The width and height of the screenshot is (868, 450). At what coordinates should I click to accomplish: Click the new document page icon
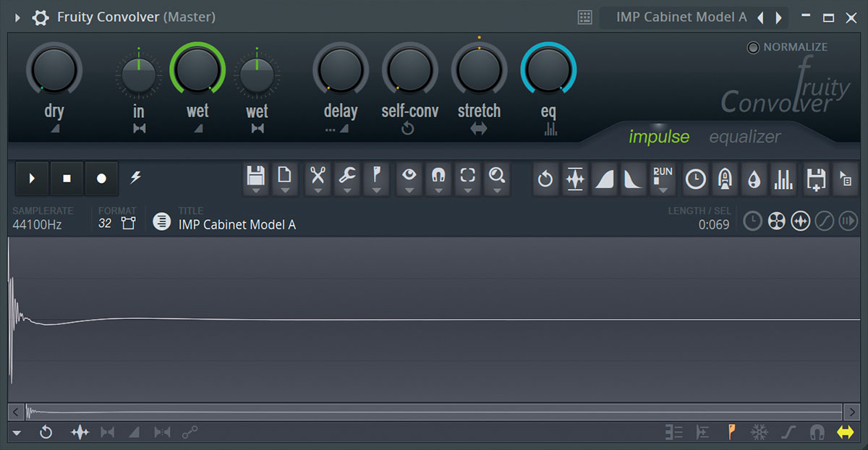click(286, 174)
